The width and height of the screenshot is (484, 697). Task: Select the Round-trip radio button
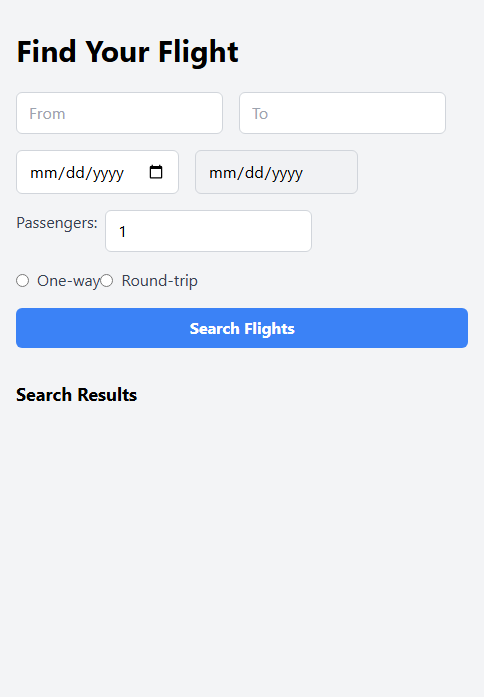coord(107,280)
